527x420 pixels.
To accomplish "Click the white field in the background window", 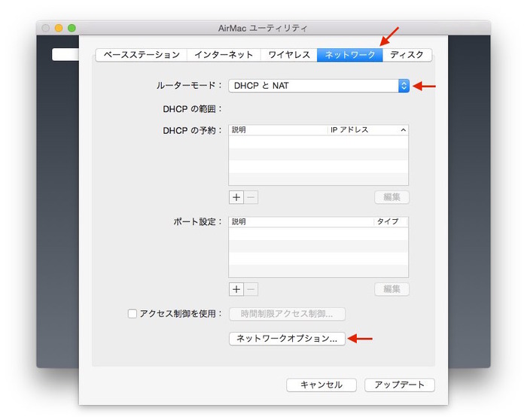I will pyautogui.click(x=65, y=55).
